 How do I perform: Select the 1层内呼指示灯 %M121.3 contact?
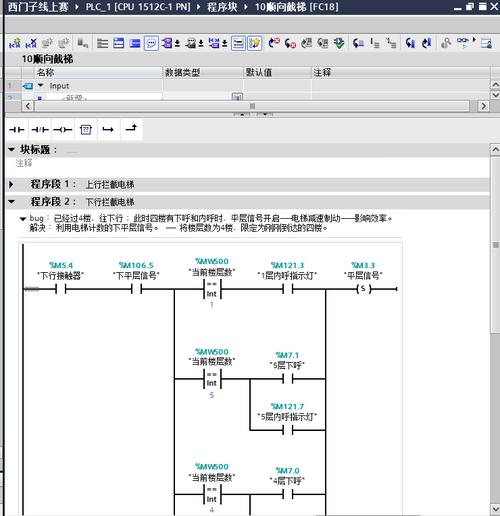pyautogui.click(x=287, y=289)
